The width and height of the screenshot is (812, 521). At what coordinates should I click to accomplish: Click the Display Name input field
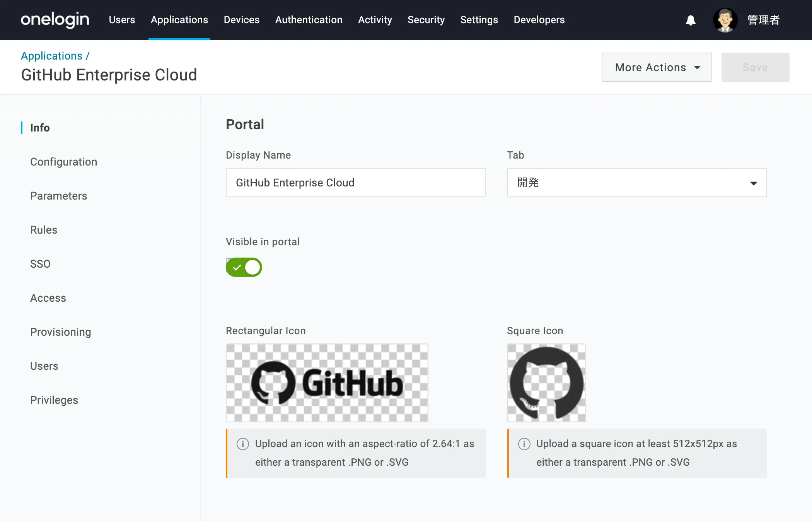point(355,183)
